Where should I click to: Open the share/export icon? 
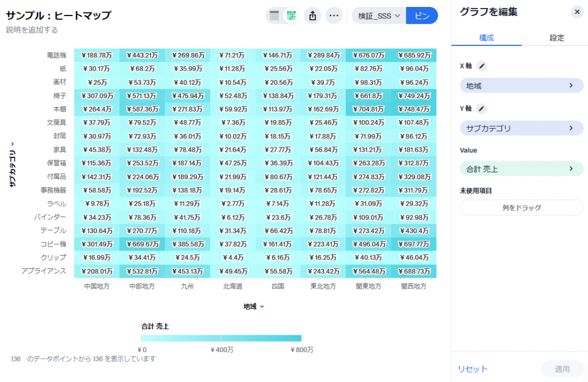click(x=312, y=16)
